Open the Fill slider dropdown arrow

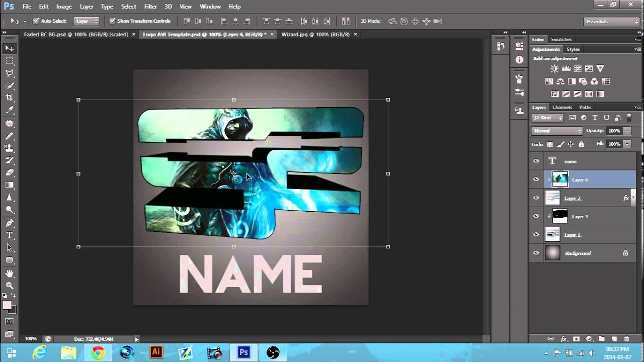(x=627, y=144)
